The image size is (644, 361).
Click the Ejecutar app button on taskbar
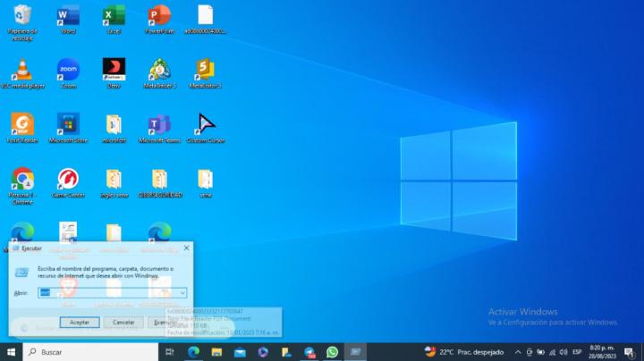[355, 352]
